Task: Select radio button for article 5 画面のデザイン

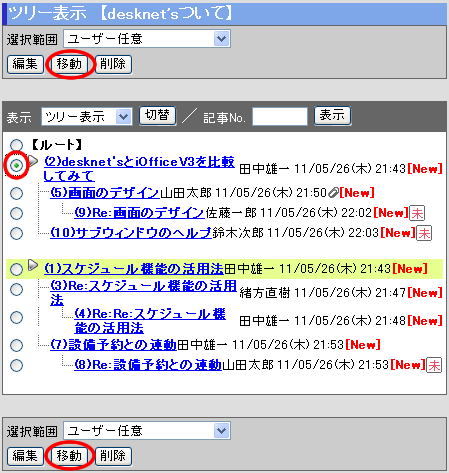Action: (x=16, y=193)
